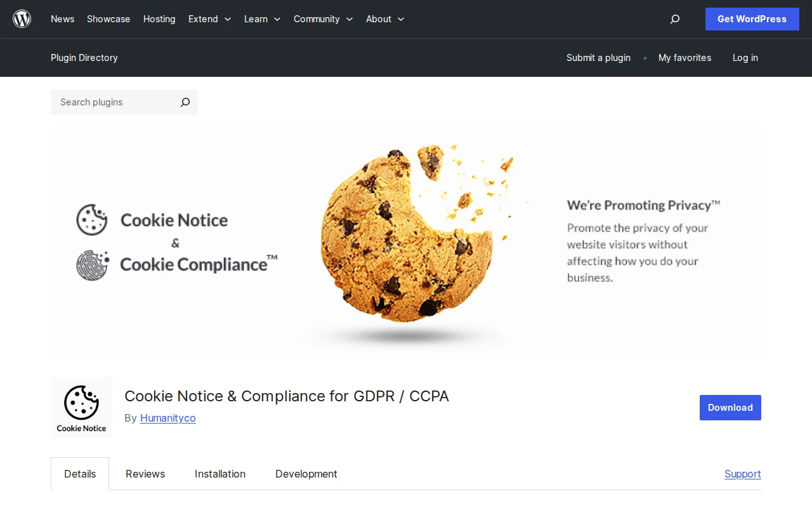Click the Cookie Notice plugin icon
Screen dimensions: 812x508
point(81,407)
